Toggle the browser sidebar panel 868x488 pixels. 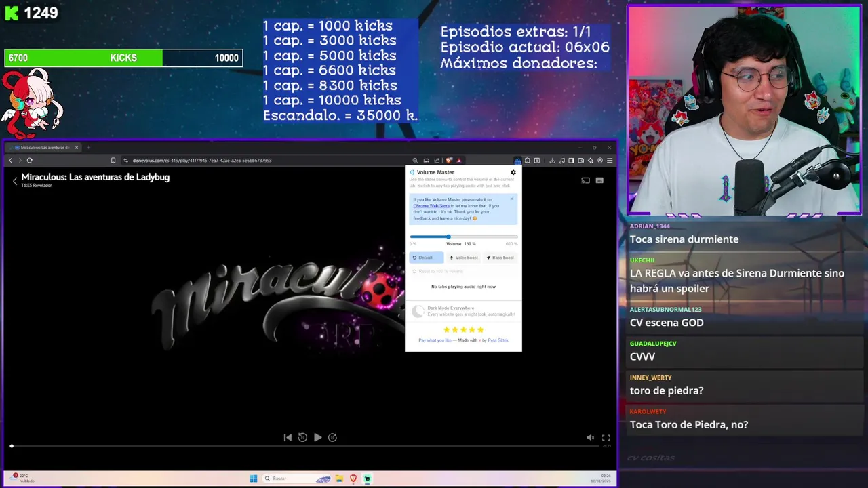571,161
